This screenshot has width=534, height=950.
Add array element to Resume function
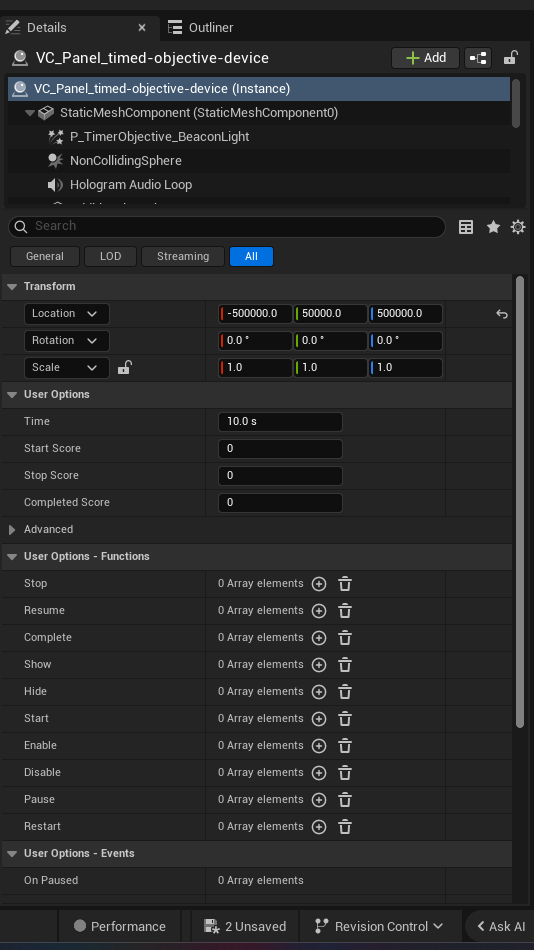click(x=319, y=611)
